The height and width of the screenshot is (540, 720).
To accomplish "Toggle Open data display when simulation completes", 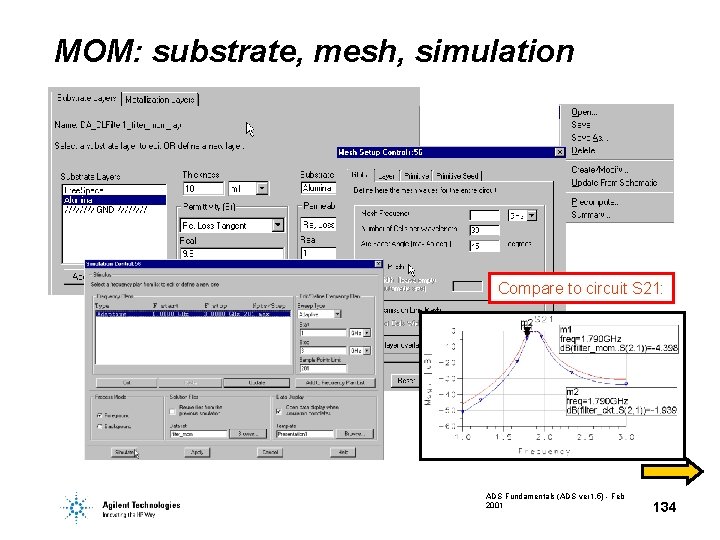I will 279,411.
